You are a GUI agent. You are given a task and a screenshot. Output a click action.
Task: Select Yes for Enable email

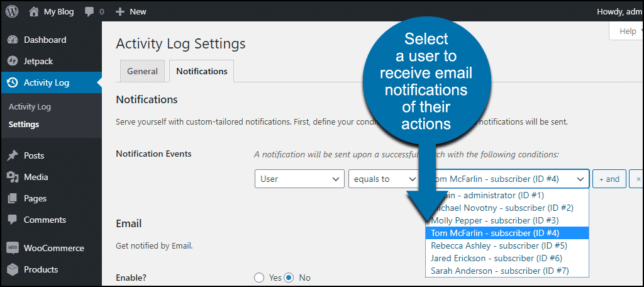259,278
